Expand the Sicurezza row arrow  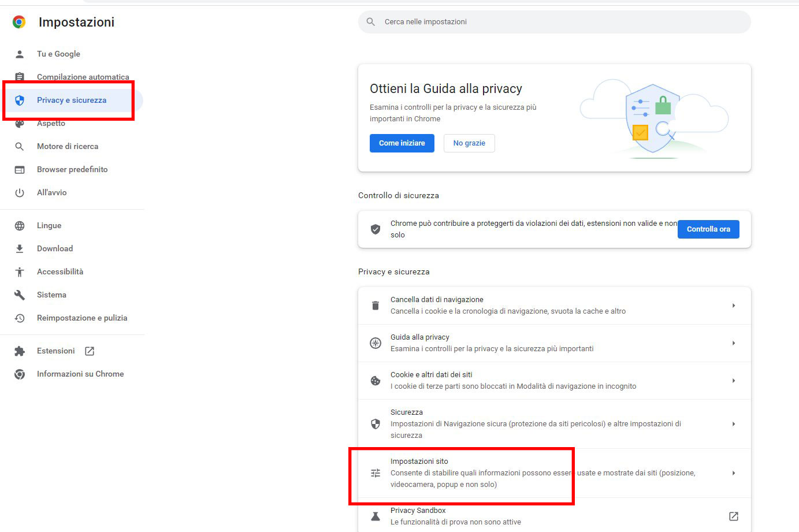coord(734,424)
